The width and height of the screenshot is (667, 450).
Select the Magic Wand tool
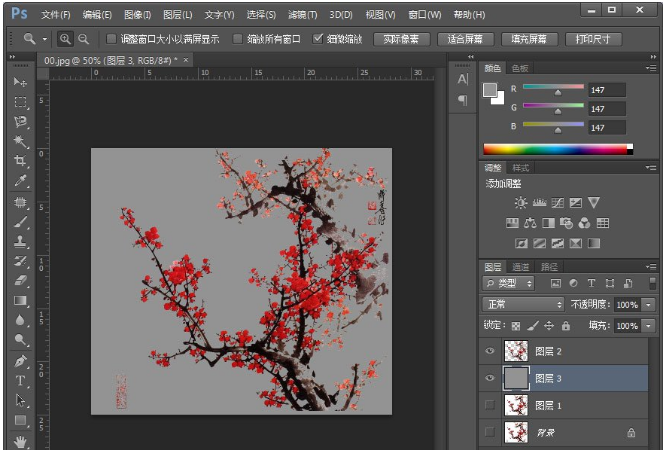pyautogui.click(x=20, y=141)
